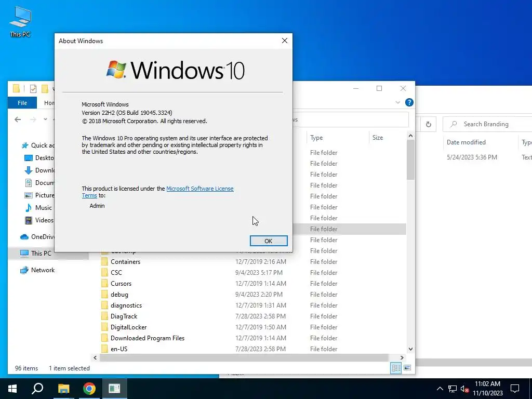Go forward in File Explorer navigation
532x399 pixels.
click(33, 119)
